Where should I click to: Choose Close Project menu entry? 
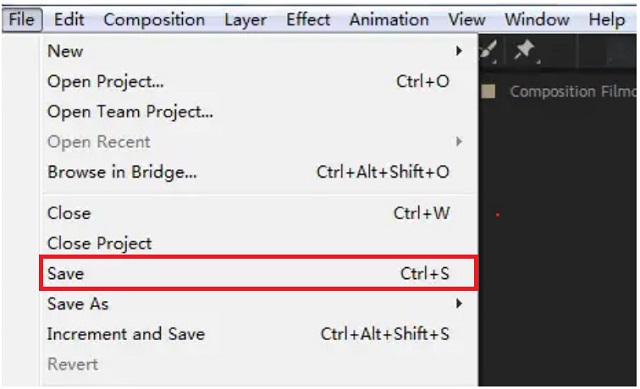[x=258, y=243]
